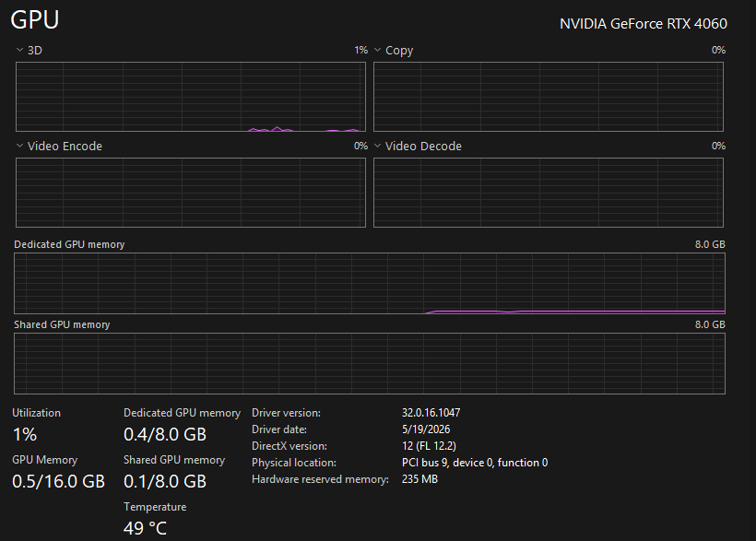Click the Video Encode usage graph
Viewport: 756px width, 541px height.
tap(191, 193)
